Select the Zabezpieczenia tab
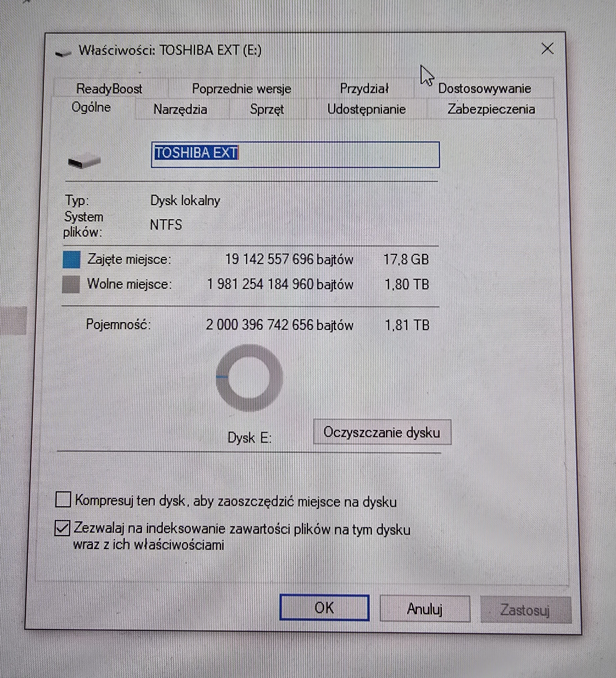Viewport: 616px width, 678px height. pos(491,110)
